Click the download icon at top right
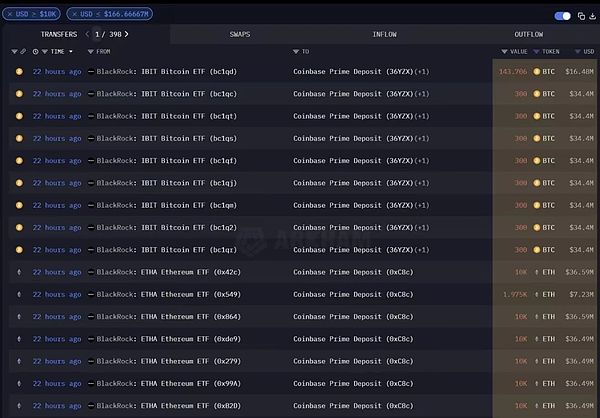 [592, 16]
